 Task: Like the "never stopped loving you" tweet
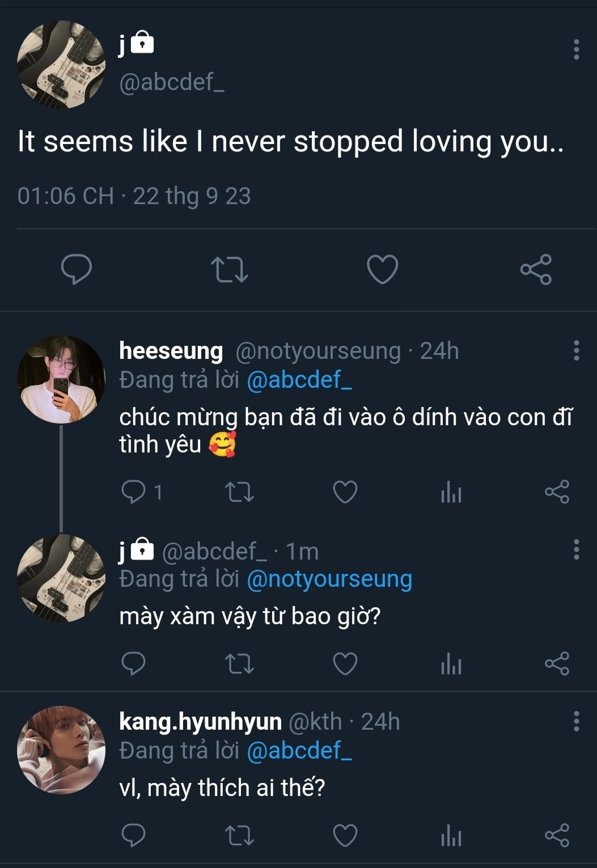[x=383, y=269]
